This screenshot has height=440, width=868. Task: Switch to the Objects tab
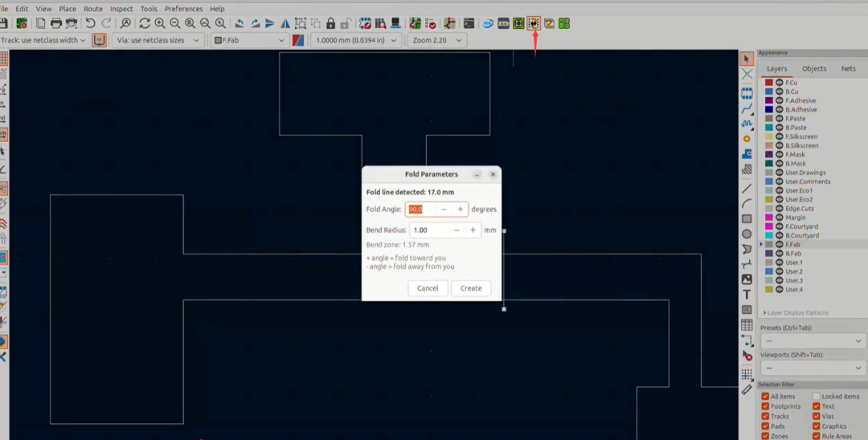(814, 68)
